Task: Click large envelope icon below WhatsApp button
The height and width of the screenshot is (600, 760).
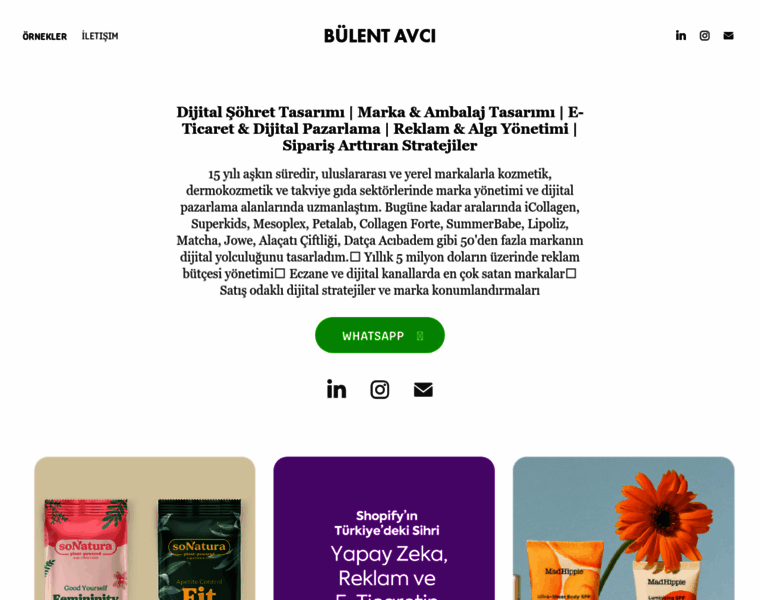Action: coord(423,390)
